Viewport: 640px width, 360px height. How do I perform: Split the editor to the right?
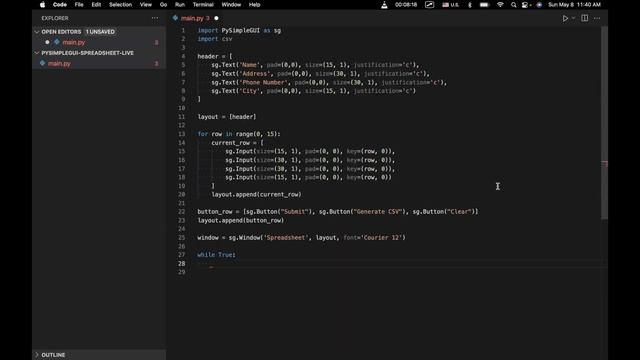click(x=584, y=18)
